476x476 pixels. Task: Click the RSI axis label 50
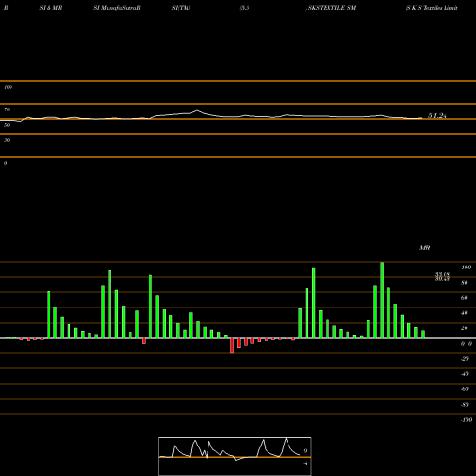7,125
